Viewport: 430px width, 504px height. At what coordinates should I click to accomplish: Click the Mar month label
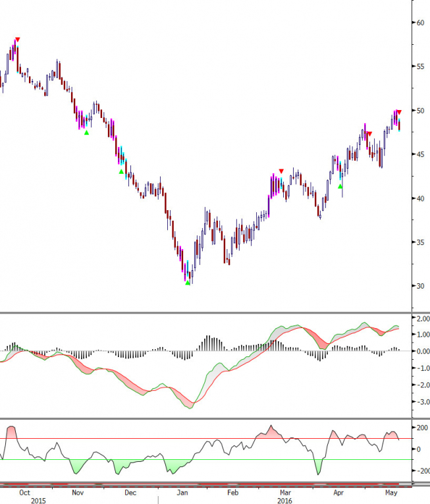pos(285,492)
